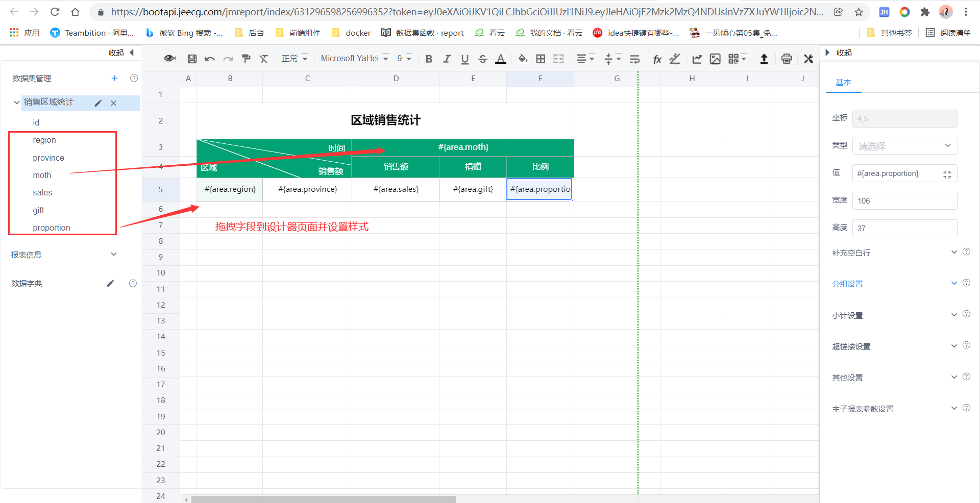Select the sales field
The width and height of the screenshot is (980, 503).
tap(42, 192)
